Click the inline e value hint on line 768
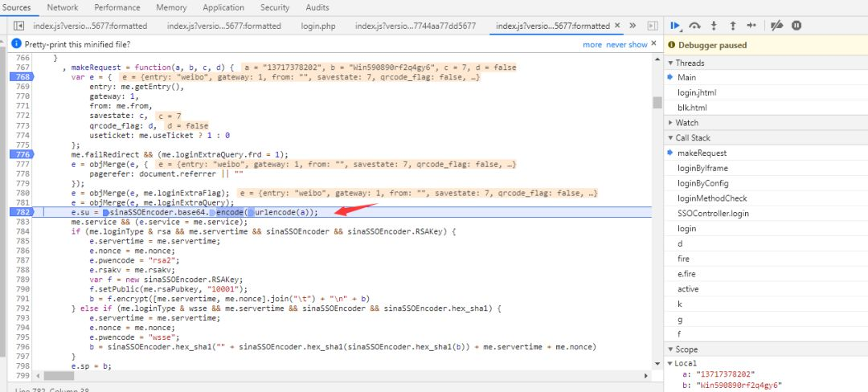The width and height of the screenshot is (868, 392). (300, 77)
